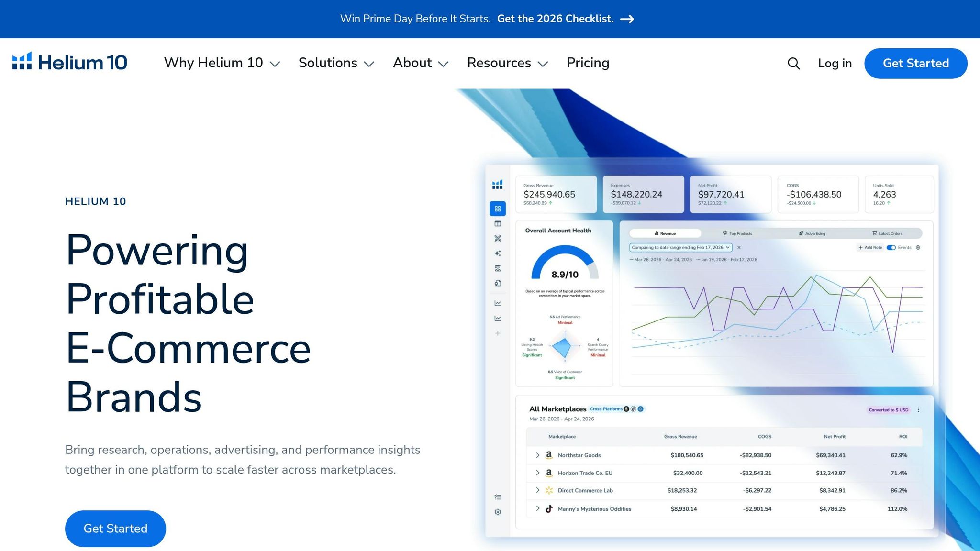Select the highlighted dashboard grid sidebar icon

coord(498,209)
